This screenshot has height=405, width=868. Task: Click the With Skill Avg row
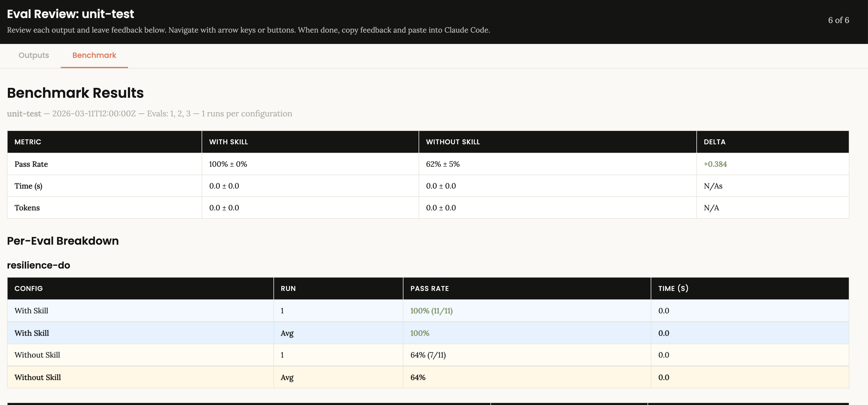click(31, 333)
